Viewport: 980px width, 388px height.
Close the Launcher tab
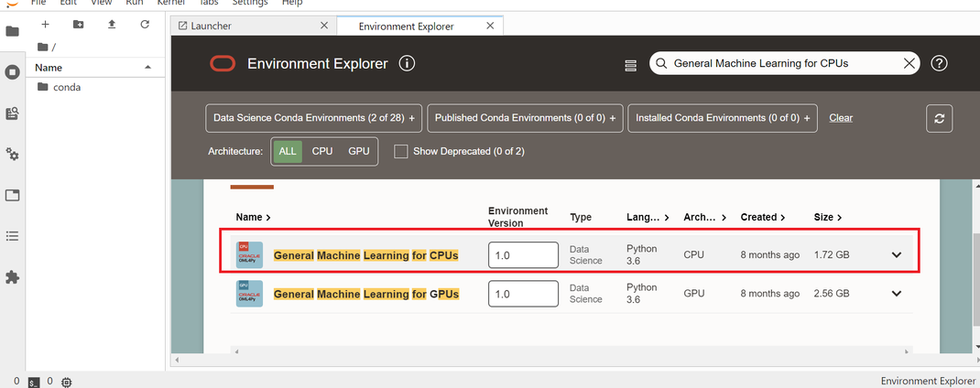(323, 26)
